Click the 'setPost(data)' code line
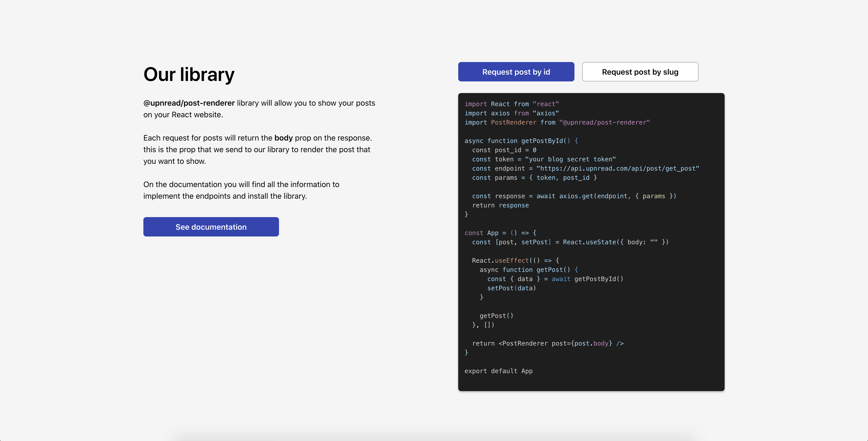This screenshot has width=868, height=441. point(511,288)
